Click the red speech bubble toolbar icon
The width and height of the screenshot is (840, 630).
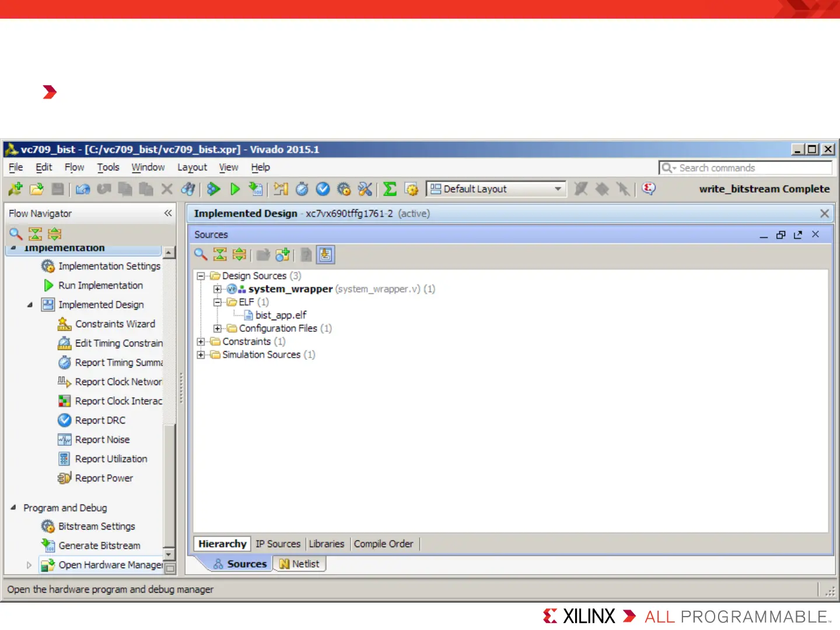649,189
